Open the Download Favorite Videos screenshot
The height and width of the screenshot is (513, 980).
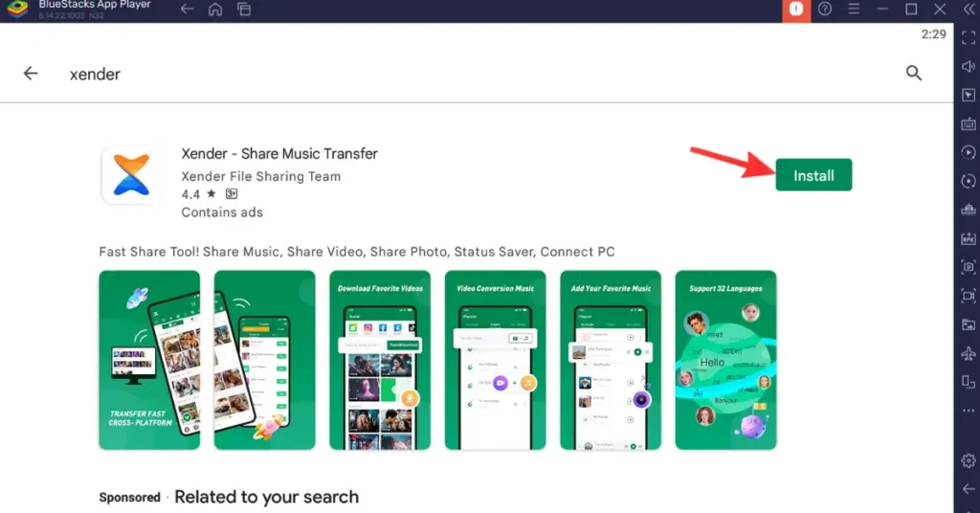click(380, 360)
